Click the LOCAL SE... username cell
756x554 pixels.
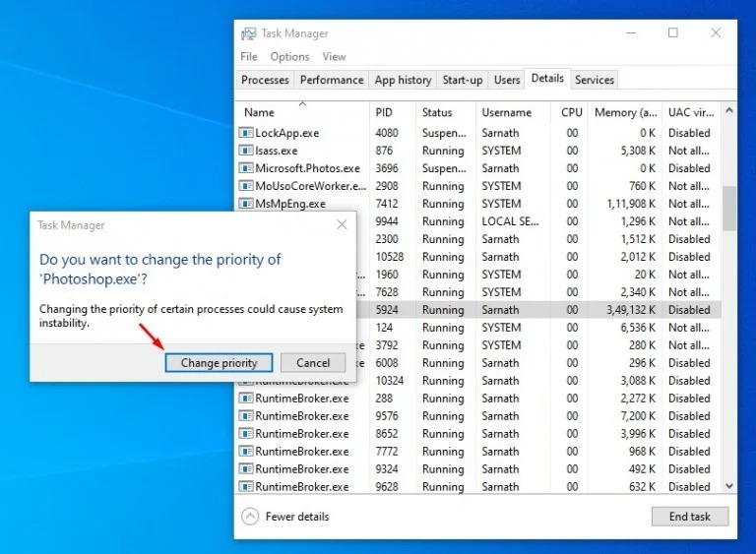pyautogui.click(x=510, y=221)
